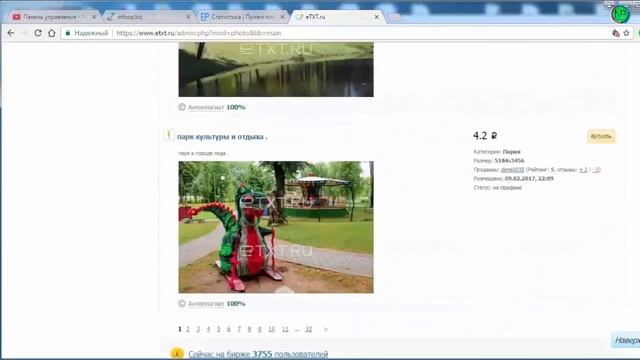The width and height of the screenshot is (640, 360).
Task: Open the Сейчас на бирже 3755 пользователей link
Action: 258,353
